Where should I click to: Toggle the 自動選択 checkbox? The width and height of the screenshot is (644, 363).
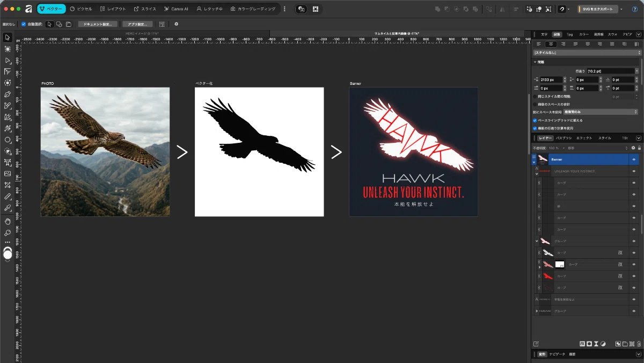point(24,24)
